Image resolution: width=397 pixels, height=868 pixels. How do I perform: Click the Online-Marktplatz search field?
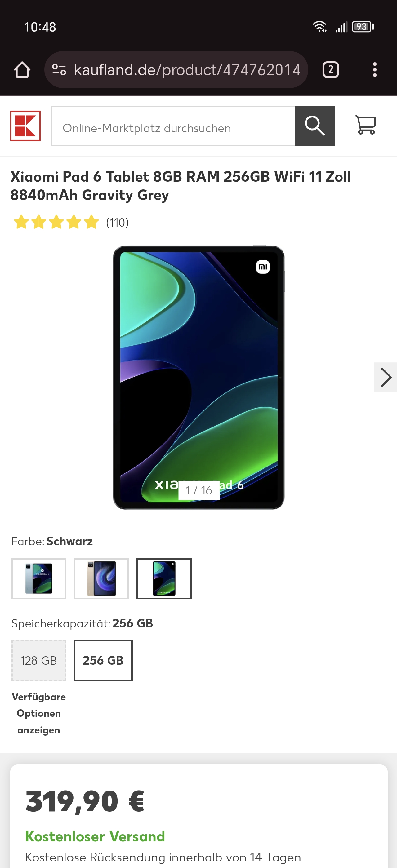[x=173, y=126]
